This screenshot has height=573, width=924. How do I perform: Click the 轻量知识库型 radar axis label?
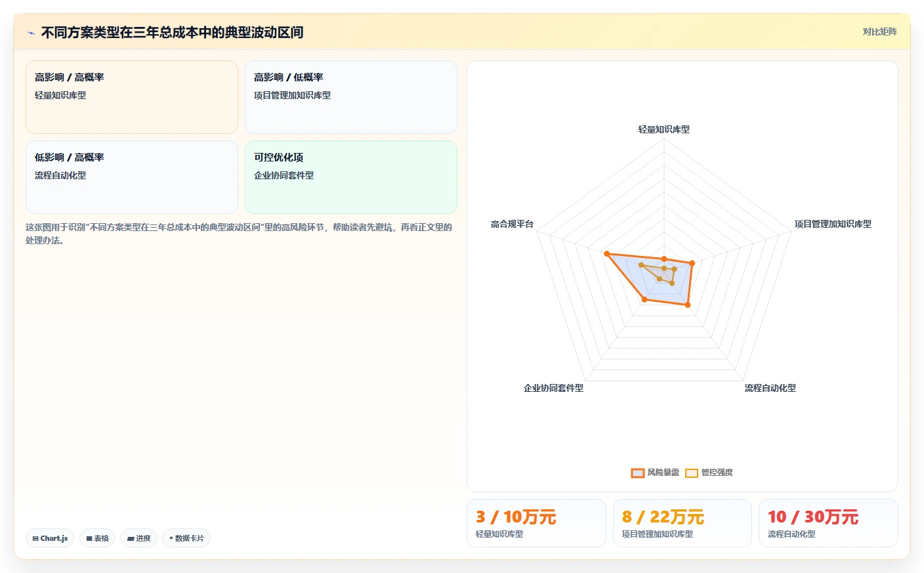tap(664, 129)
